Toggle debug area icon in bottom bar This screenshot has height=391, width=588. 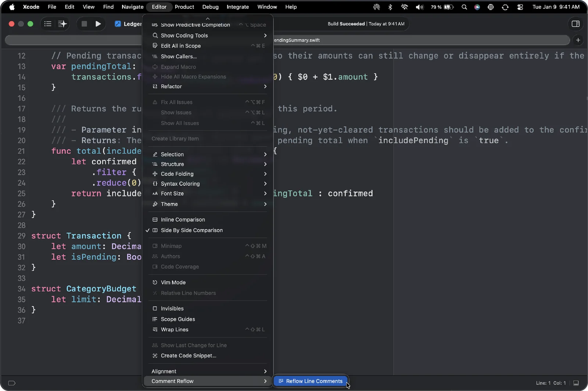[x=576, y=383]
